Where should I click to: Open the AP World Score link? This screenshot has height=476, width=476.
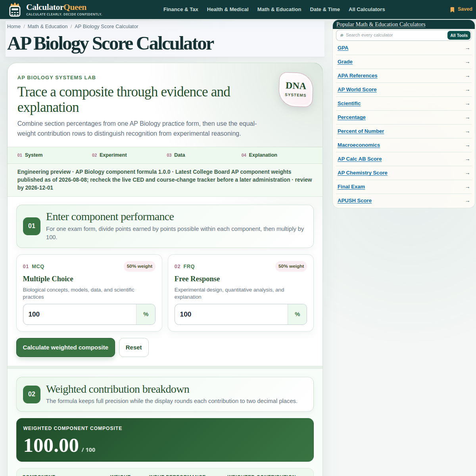tap(357, 90)
